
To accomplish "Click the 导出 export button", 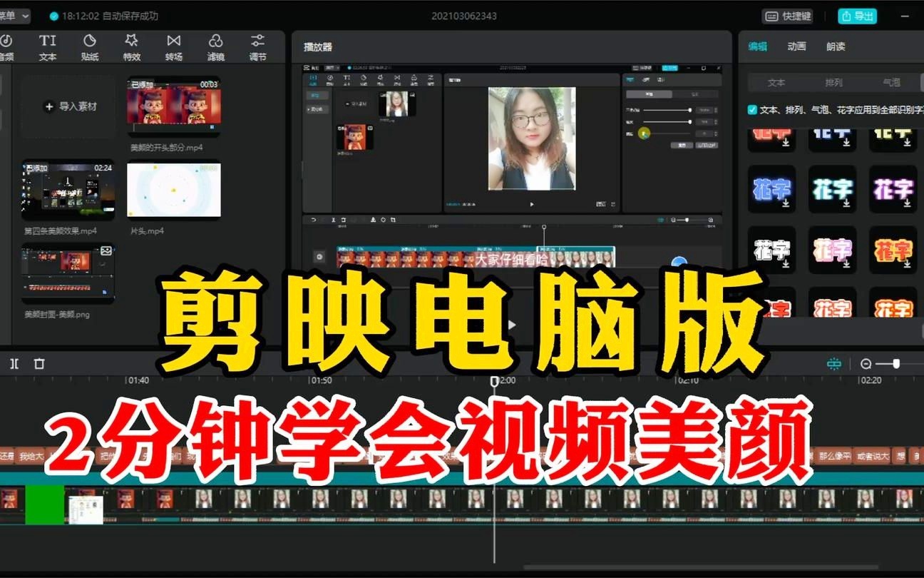I will [858, 16].
